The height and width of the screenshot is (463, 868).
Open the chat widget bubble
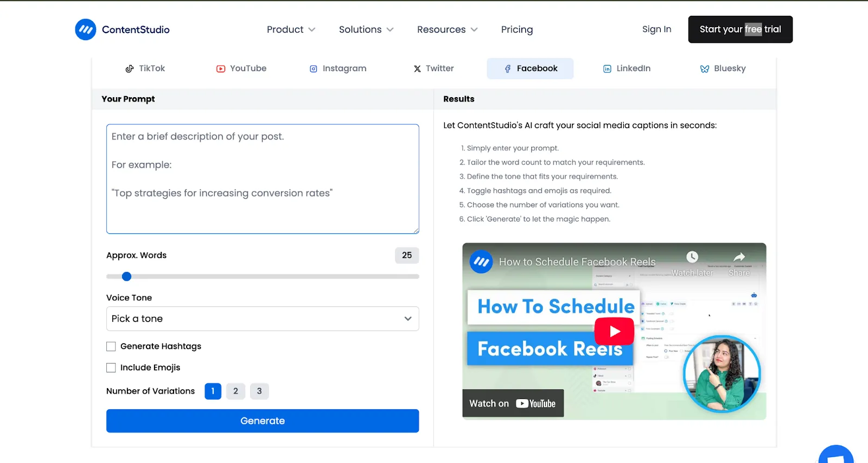[x=836, y=455]
